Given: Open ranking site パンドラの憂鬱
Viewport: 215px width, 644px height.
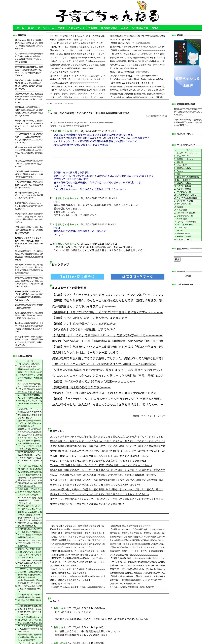Looking at the screenshot, I should [184, 189].
